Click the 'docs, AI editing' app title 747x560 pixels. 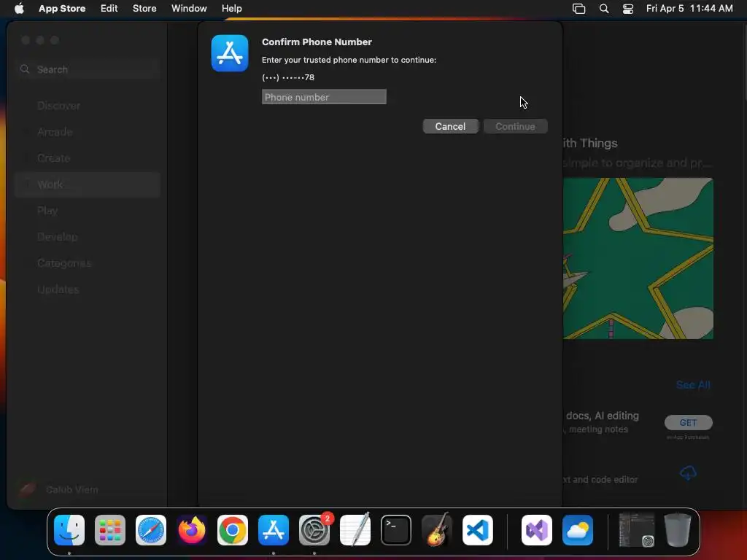pos(602,416)
